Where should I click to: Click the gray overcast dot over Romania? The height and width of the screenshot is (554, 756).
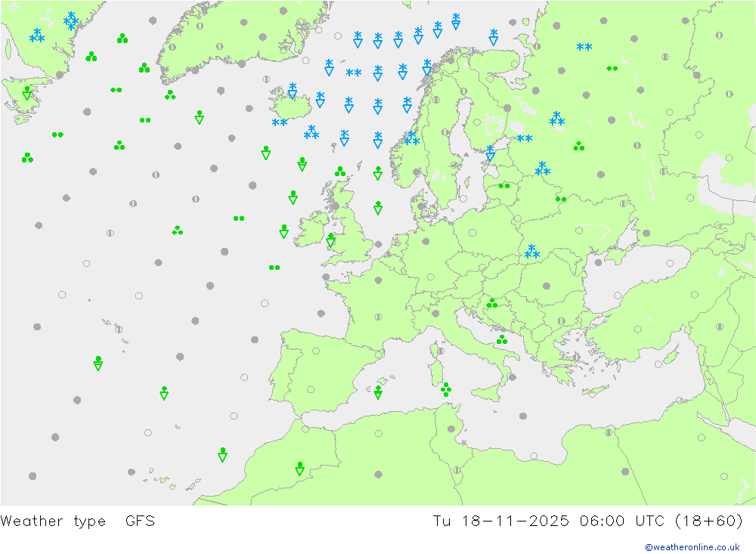tap(547, 286)
